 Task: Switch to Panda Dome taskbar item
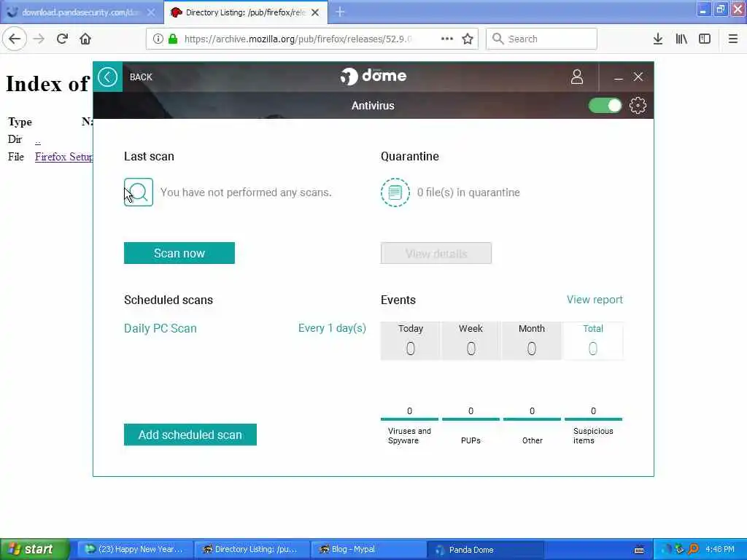[x=485, y=550]
